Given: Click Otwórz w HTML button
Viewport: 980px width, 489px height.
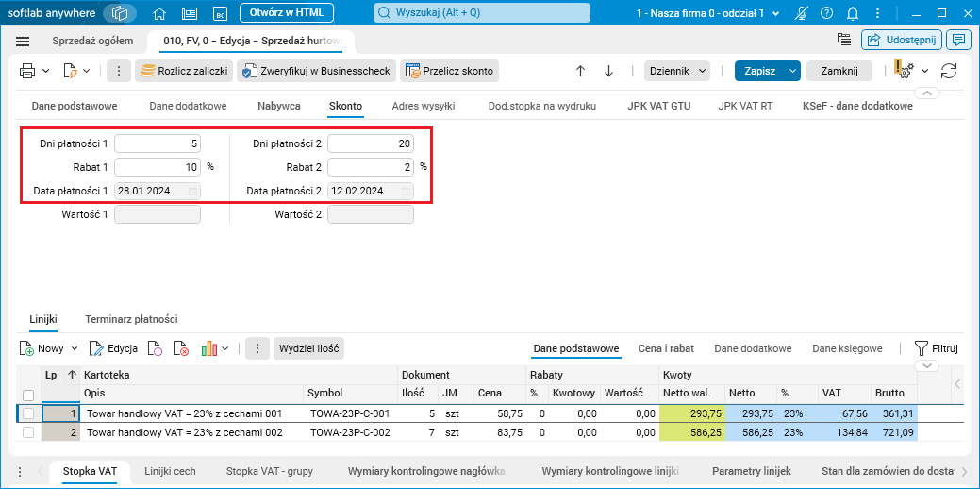Looking at the screenshot, I should pyautogui.click(x=287, y=12).
